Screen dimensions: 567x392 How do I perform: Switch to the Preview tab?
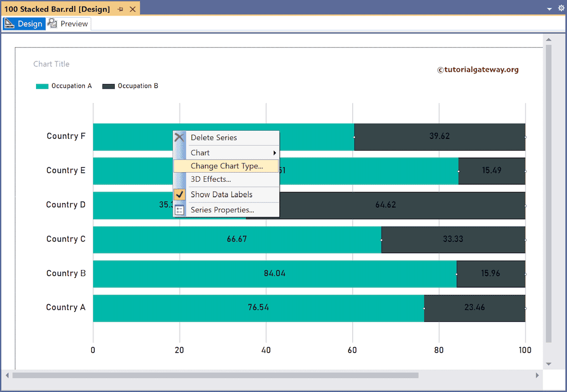pos(69,24)
